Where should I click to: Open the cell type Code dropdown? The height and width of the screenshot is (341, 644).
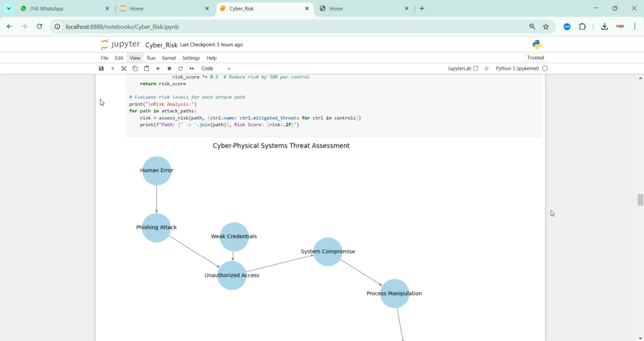[x=216, y=69]
